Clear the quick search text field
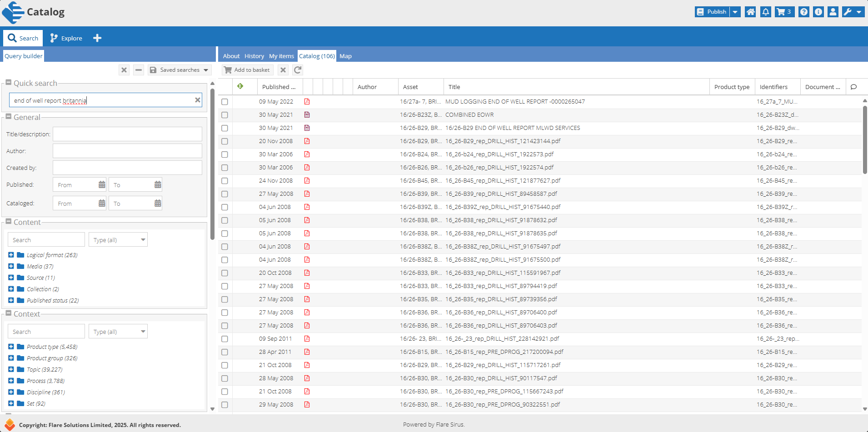 pos(198,100)
